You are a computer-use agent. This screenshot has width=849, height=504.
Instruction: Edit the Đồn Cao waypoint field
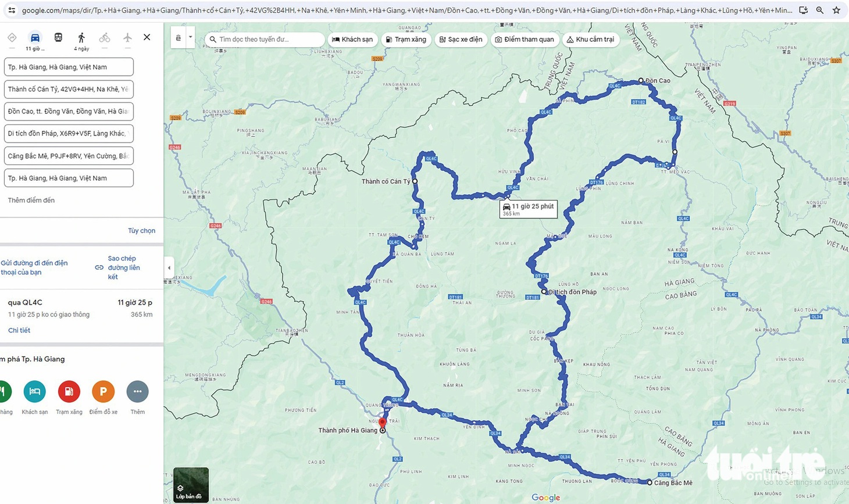tap(69, 111)
